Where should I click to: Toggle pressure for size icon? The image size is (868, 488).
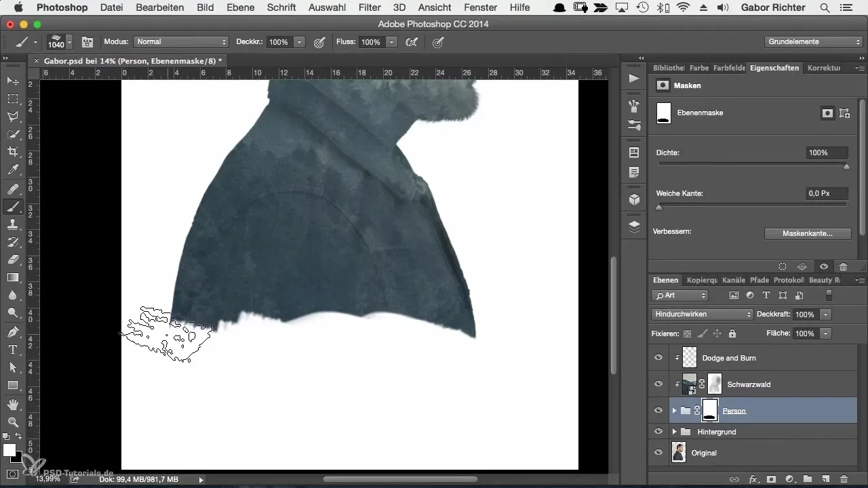pos(439,42)
